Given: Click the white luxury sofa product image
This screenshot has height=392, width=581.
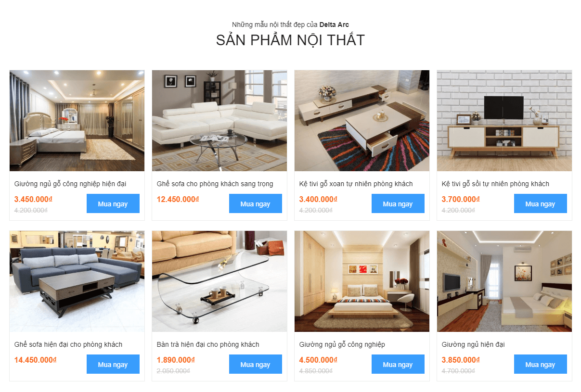Looking at the screenshot, I should [219, 121].
